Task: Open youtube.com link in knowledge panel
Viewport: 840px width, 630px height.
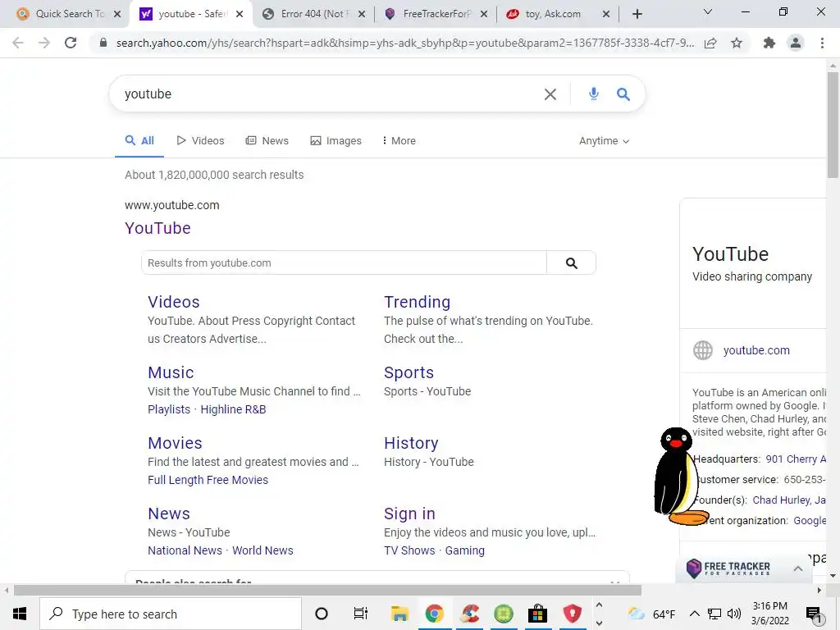Action: coord(756,351)
